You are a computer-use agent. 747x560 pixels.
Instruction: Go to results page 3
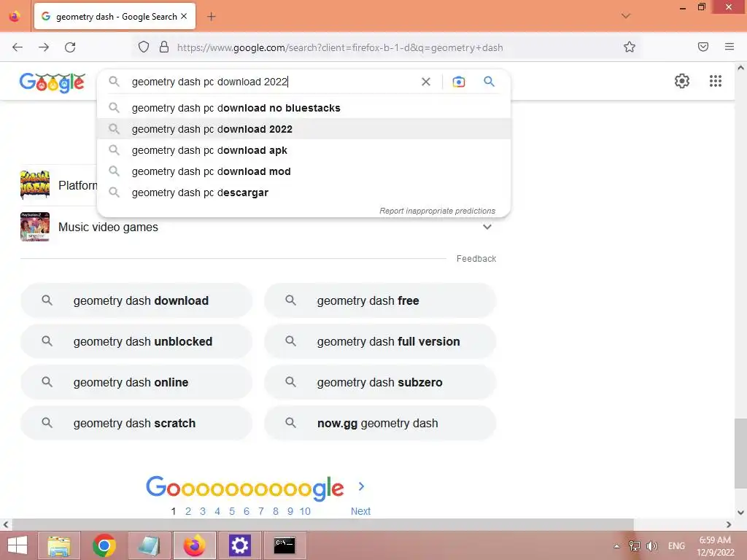coord(203,511)
